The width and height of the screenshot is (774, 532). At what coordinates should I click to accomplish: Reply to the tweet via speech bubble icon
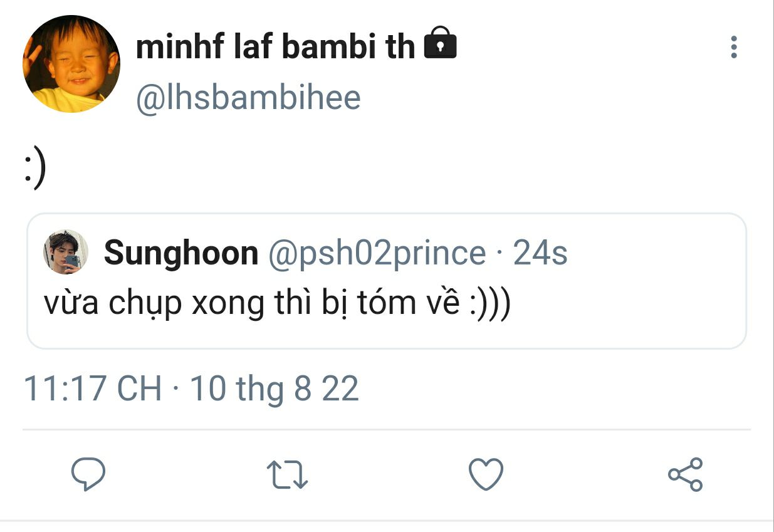point(88,474)
